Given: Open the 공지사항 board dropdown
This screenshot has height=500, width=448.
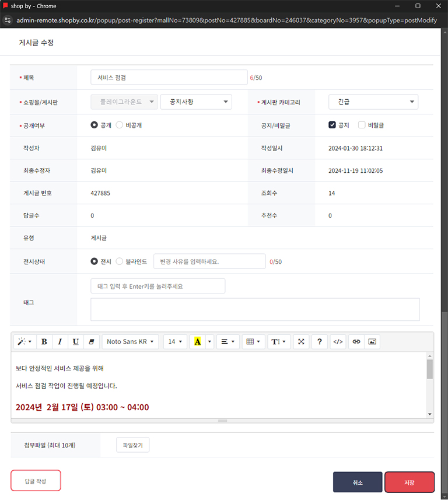Looking at the screenshot, I should [x=196, y=102].
